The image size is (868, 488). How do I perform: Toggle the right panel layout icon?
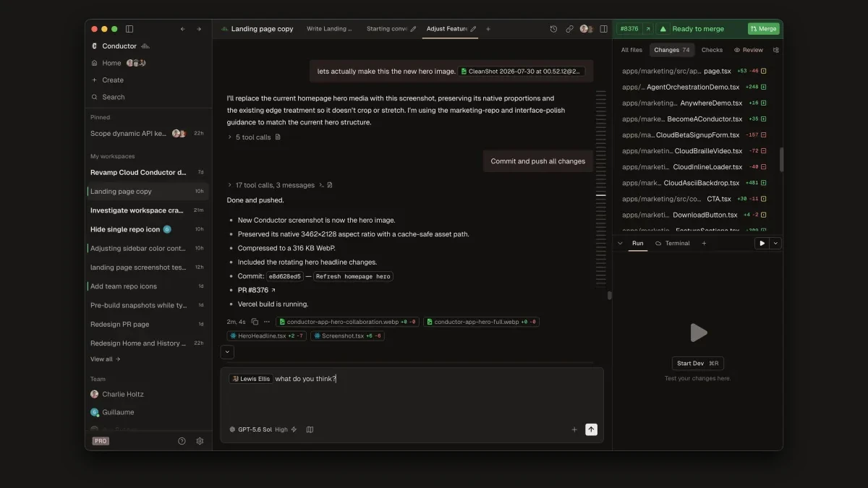click(603, 29)
